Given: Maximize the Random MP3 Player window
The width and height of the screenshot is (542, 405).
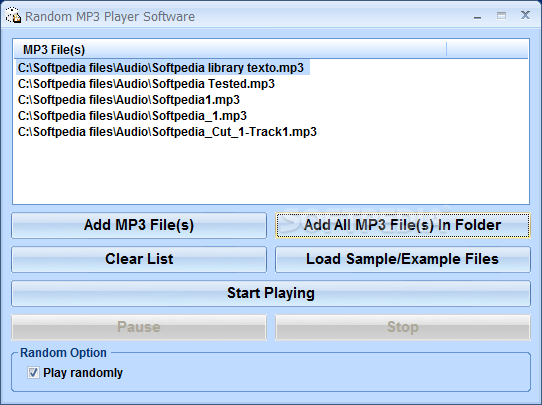Looking at the screenshot, I should coord(501,16).
